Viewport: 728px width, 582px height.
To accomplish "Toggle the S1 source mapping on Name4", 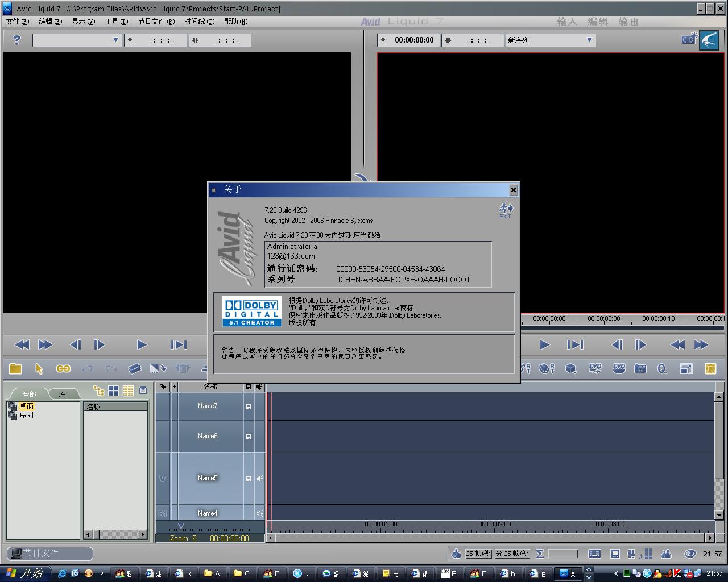I will tap(162, 513).
